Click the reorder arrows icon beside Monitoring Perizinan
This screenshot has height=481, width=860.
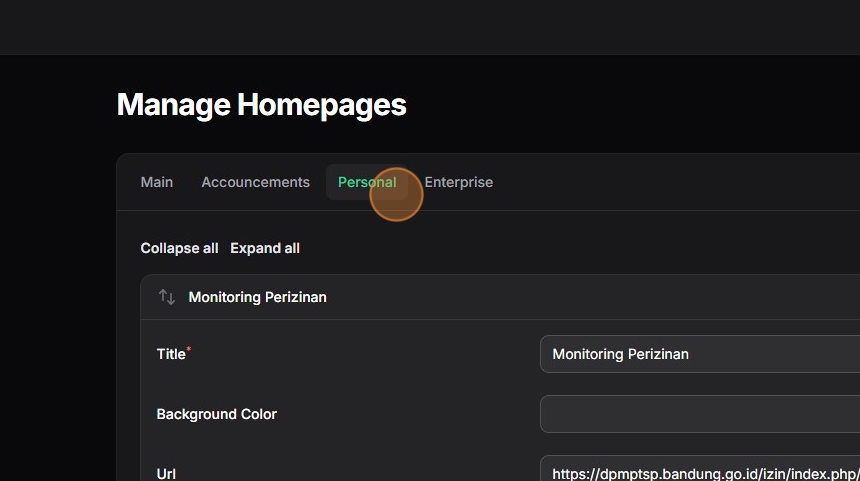167,297
